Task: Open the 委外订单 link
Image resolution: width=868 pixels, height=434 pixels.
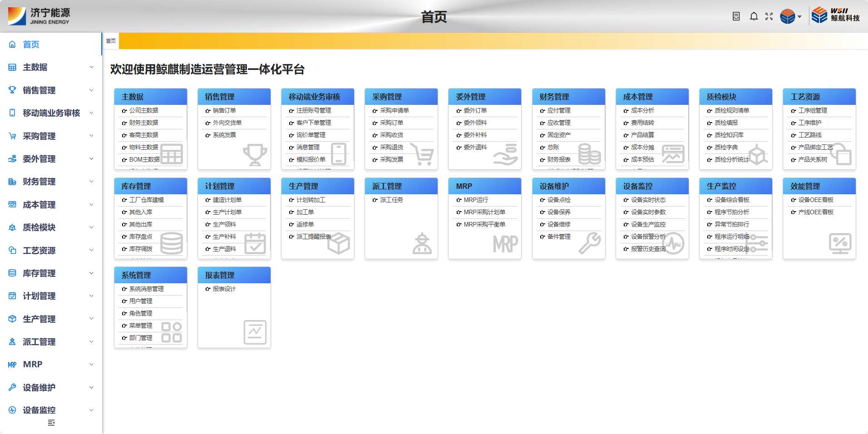Action: 475,110
